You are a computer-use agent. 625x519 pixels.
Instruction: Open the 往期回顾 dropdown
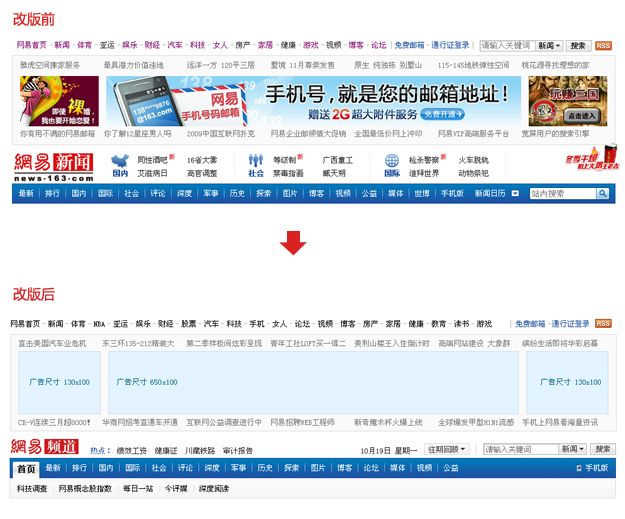pos(446,449)
